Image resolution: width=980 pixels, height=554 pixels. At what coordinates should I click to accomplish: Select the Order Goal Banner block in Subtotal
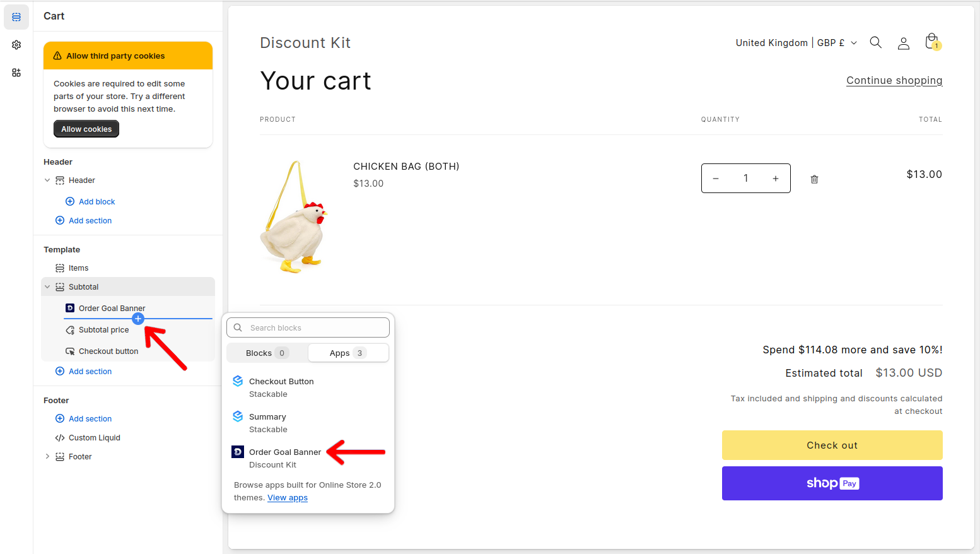pyautogui.click(x=112, y=308)
